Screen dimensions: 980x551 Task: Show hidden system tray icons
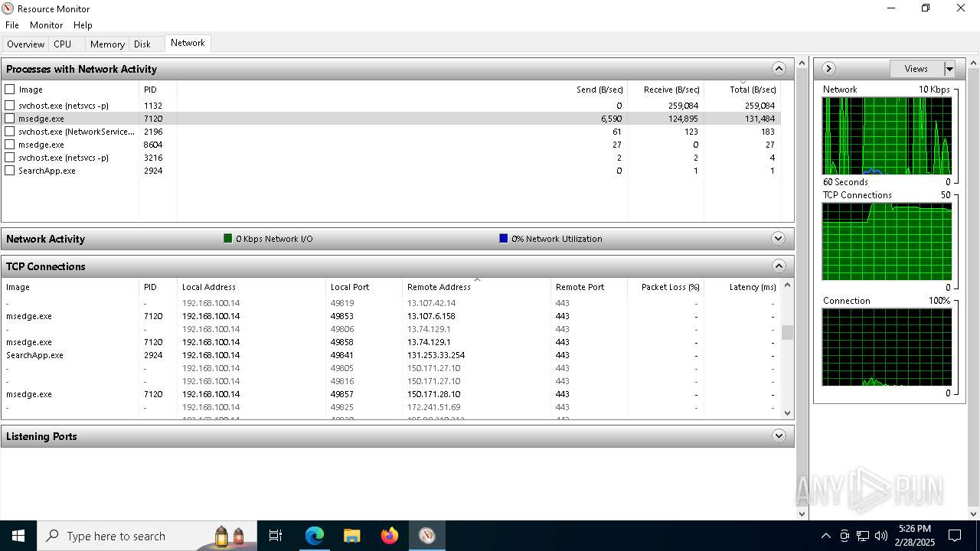825,536
